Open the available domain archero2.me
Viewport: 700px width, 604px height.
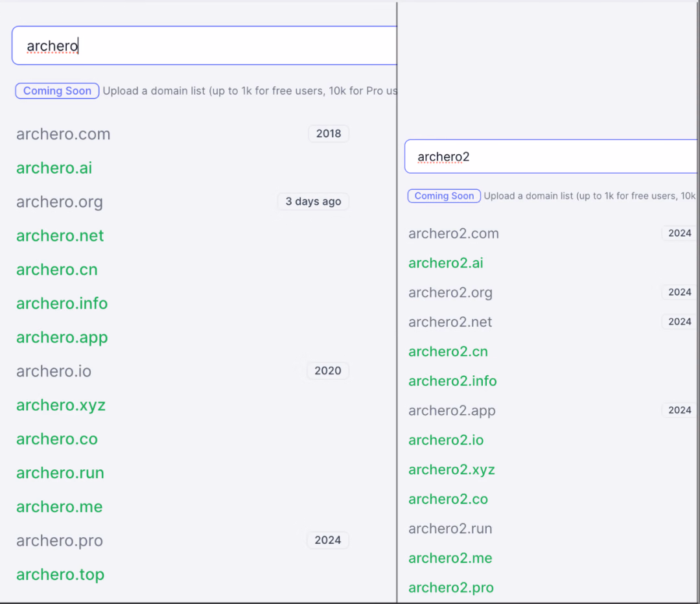click(450, 558)
